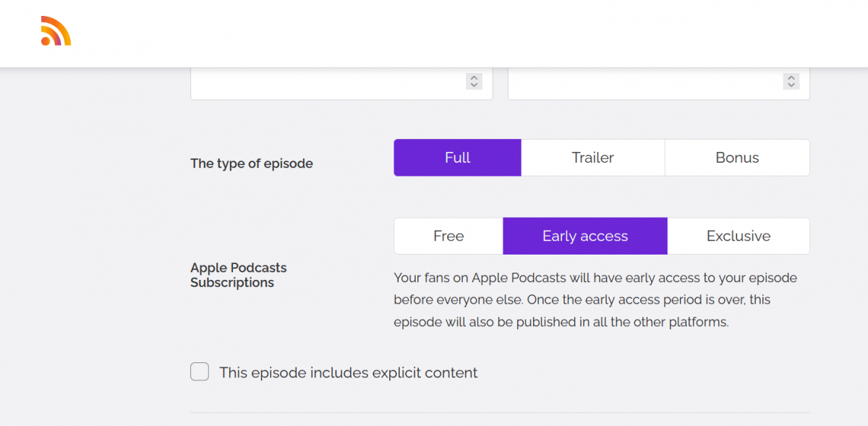Click the white header bar area
Viewport: 868px width, 426px height.
pos(434,33)
